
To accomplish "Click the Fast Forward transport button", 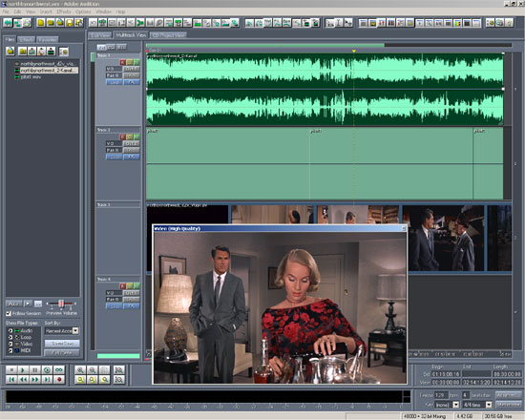I will tap(34, 380).
